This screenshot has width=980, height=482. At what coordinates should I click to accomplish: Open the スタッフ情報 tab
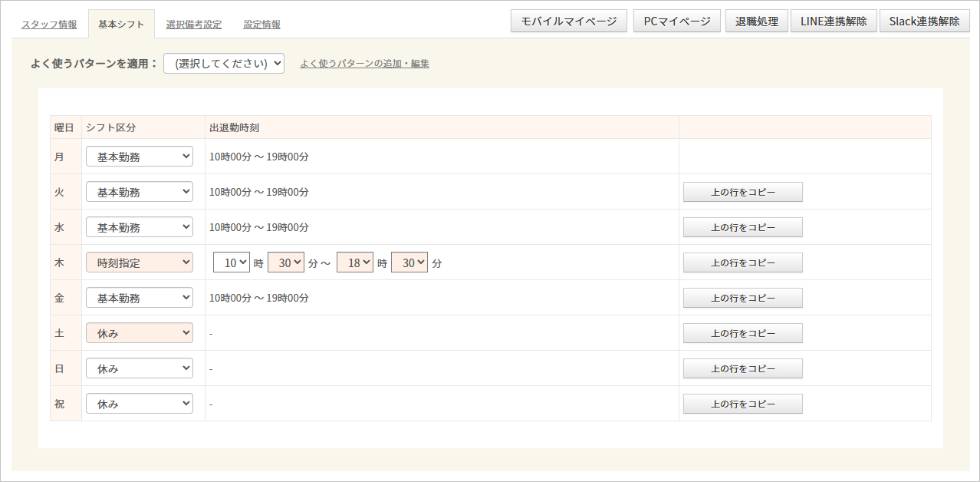[x=49, y=25]
